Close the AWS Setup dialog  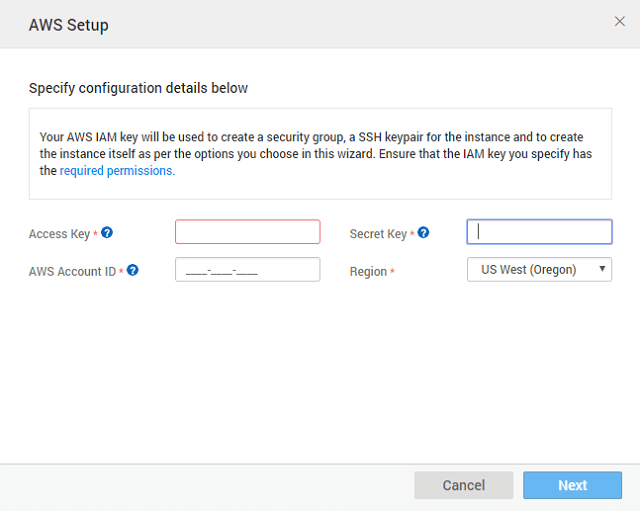619,22
